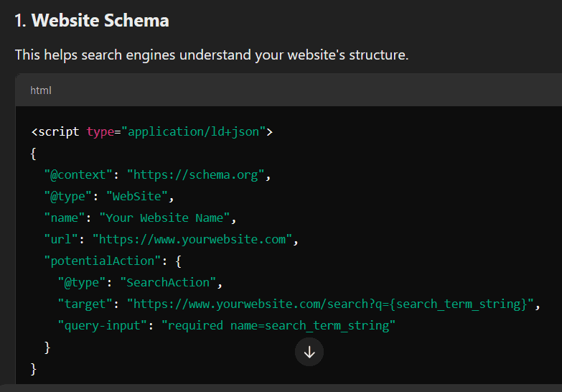Screen dimensions: 562x392
Task: Click the scroll-to-bottom down arrow button
Action: [x=309, y=353]
